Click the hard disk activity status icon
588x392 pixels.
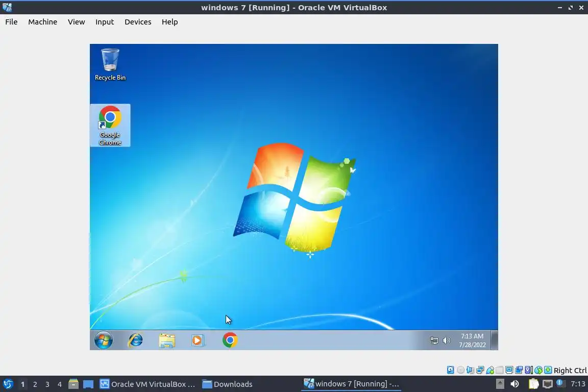click(x=450, y=370)
